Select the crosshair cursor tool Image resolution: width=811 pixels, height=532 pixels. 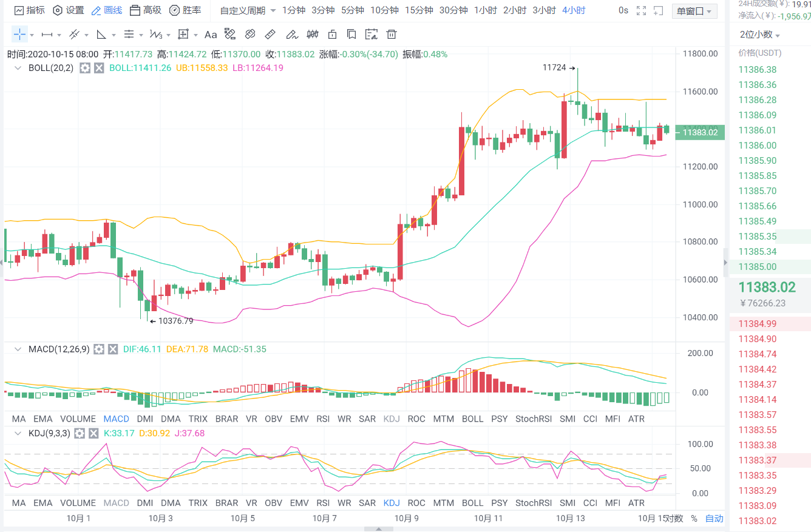click(x=18, y=35)
